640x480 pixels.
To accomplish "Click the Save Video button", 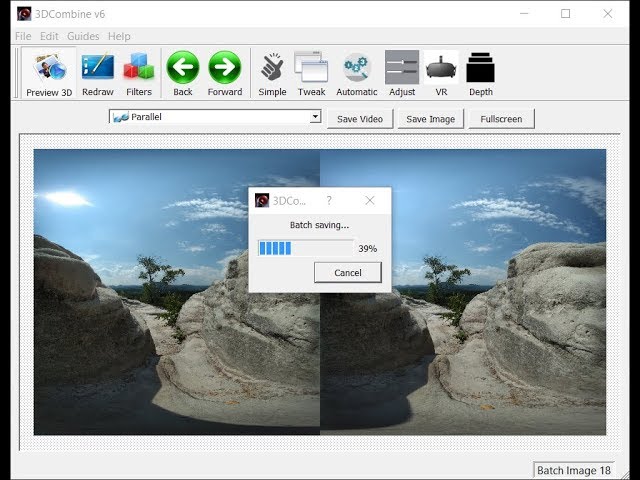I will point(360,119).
